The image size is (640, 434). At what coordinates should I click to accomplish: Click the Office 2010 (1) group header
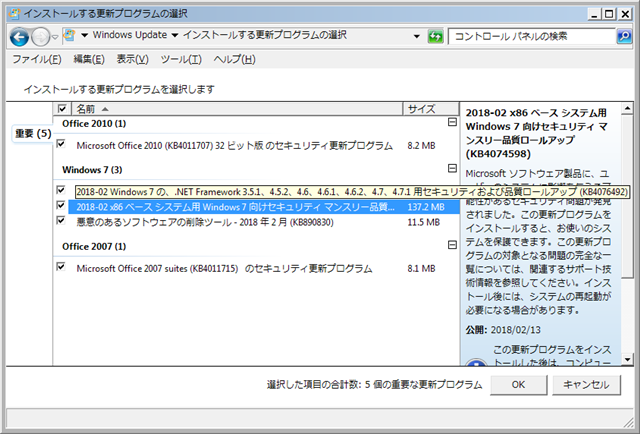click(x=94, y=123)
